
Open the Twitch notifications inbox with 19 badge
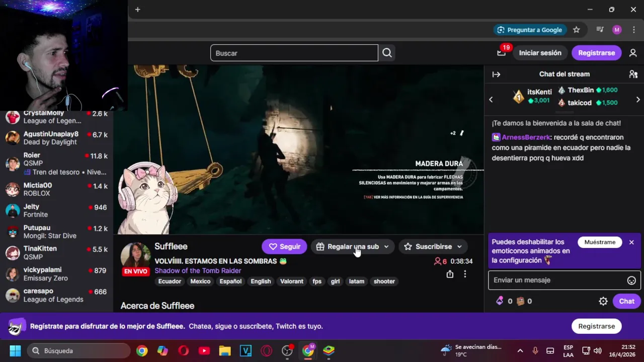tap(502, 53)
